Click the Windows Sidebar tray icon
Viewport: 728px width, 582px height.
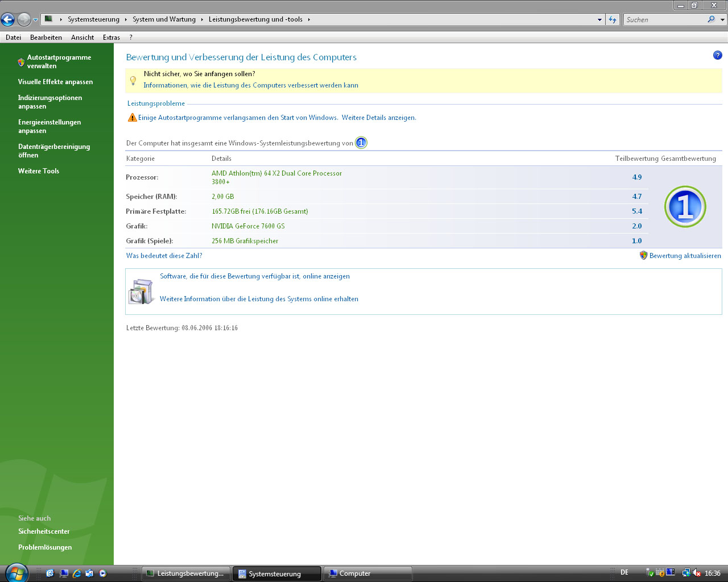click(671, 572)
